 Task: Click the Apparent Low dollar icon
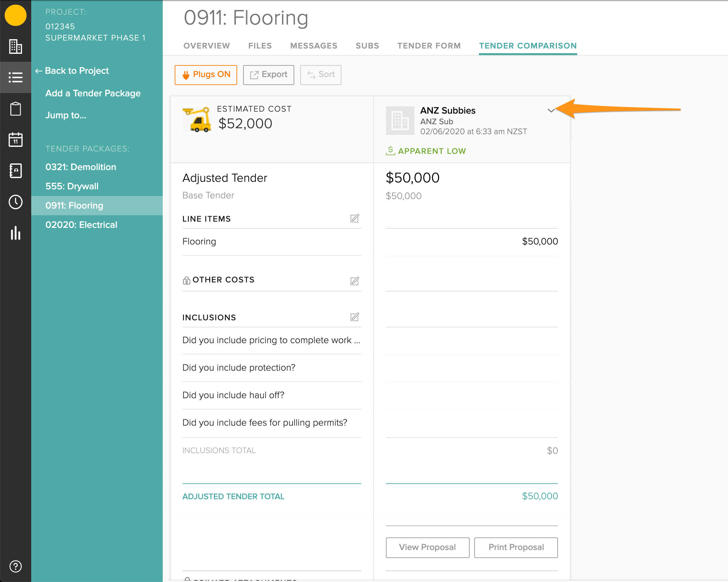point(390,151)
